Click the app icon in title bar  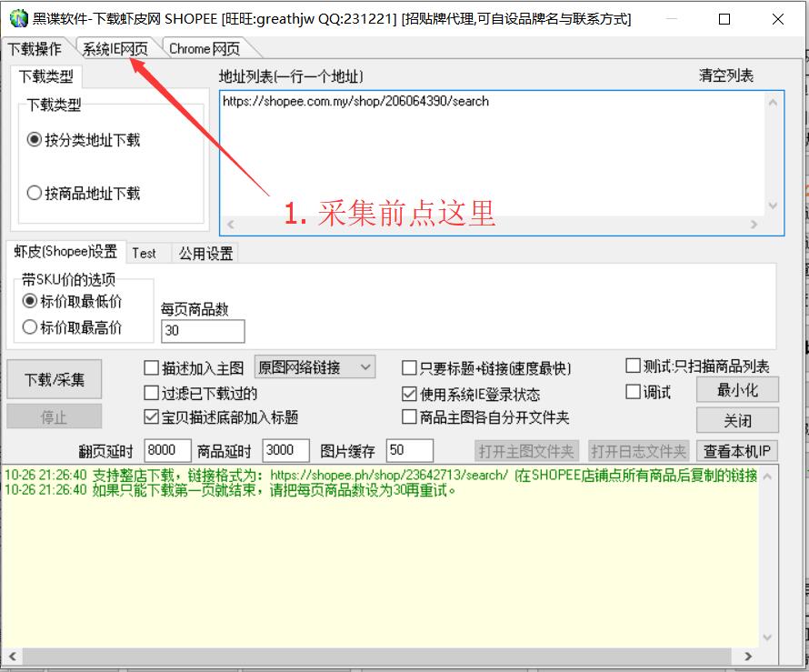[x=18, y=18]
